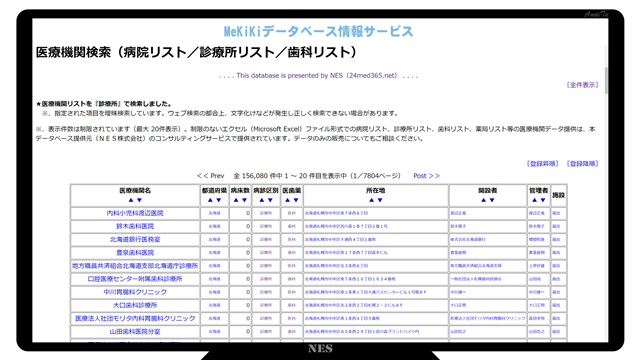640x360 pixels.
Task: Click 診療所 link in 内科小児科渡辺医院 row
Action: [x=266, y=213]
